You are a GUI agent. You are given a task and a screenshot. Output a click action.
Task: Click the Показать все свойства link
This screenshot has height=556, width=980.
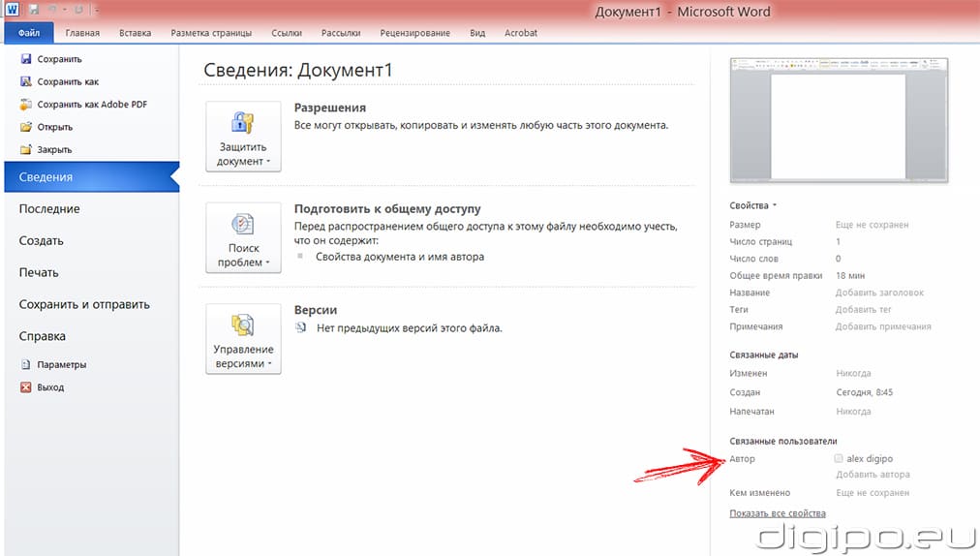777,513
